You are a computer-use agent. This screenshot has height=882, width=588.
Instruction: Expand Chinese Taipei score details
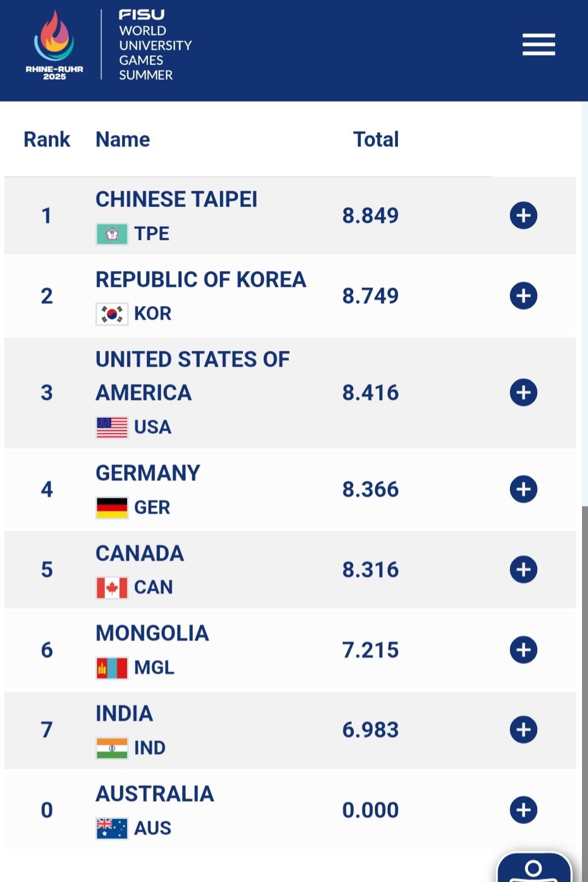click(523, 215)
